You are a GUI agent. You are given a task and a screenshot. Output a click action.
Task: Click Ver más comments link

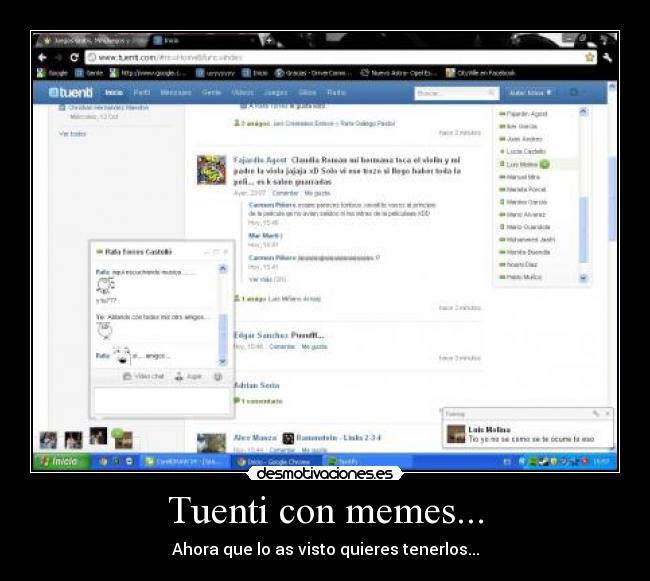pyautogui.click(x=267, y=279)
